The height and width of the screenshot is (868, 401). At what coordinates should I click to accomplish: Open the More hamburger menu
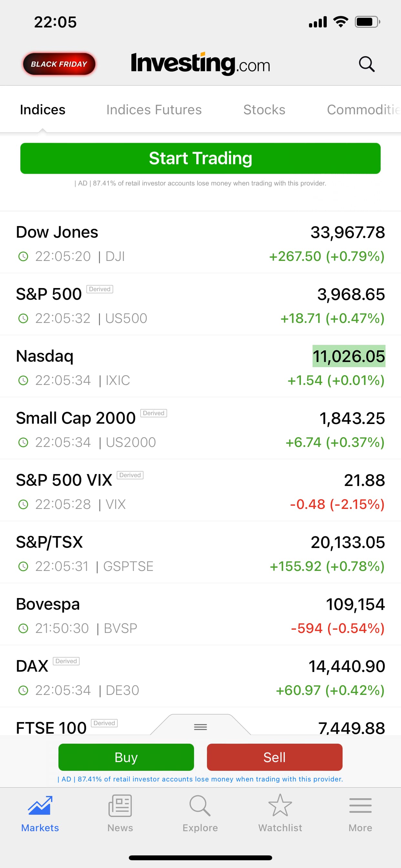click(360, 805)
